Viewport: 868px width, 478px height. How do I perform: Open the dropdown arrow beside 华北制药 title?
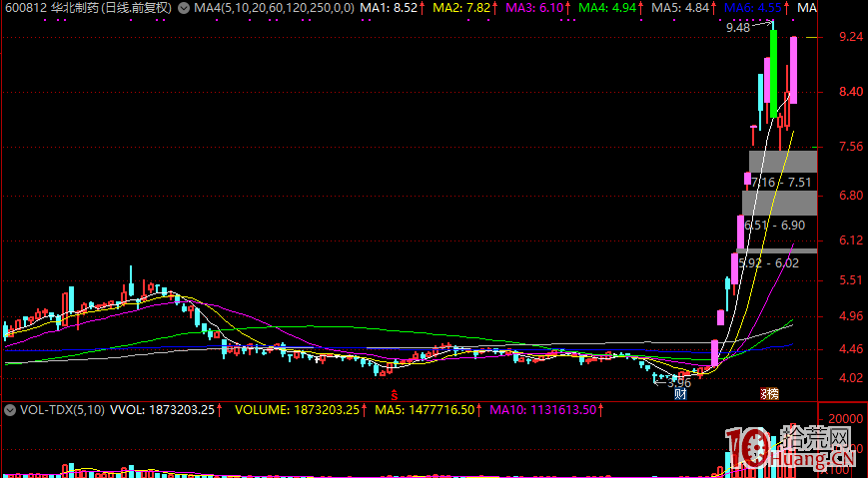click(x=183, y=8)
